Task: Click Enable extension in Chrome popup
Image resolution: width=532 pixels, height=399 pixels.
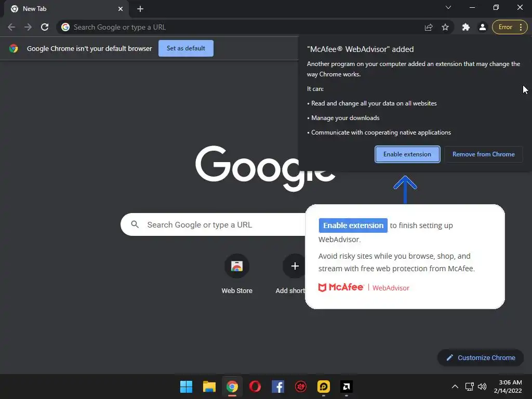Action: 407,154
